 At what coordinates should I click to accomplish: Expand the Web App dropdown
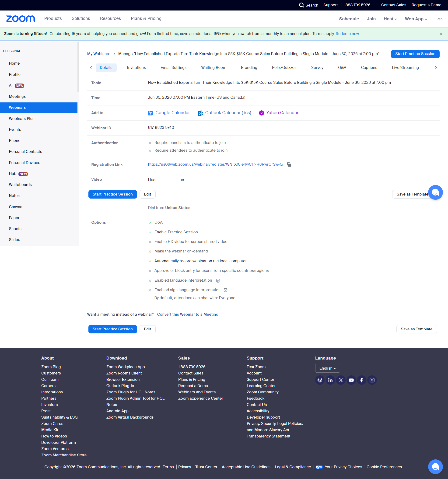416,19
